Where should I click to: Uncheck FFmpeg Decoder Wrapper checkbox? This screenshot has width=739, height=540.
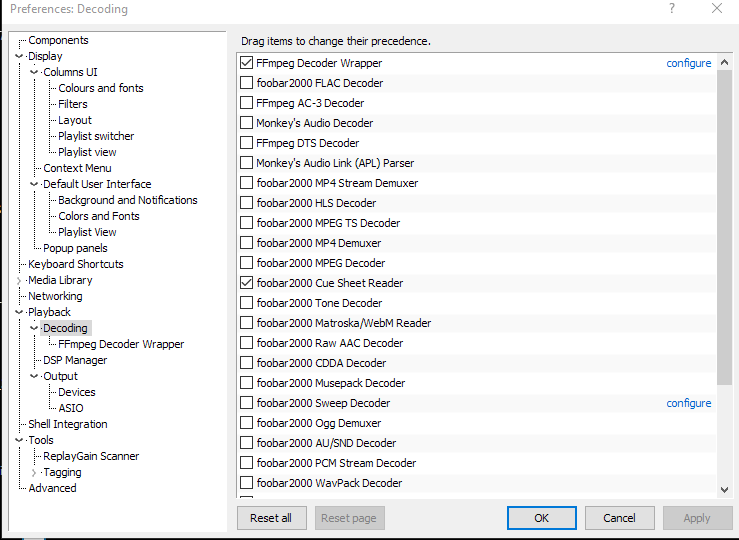pos(246,63)
